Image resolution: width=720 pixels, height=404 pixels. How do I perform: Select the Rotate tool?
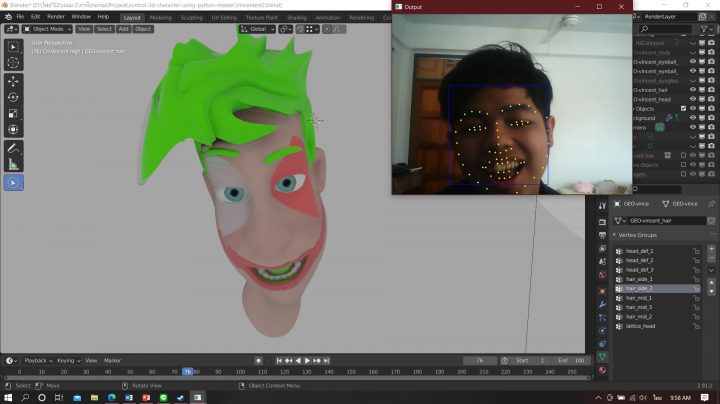[13, 97]
